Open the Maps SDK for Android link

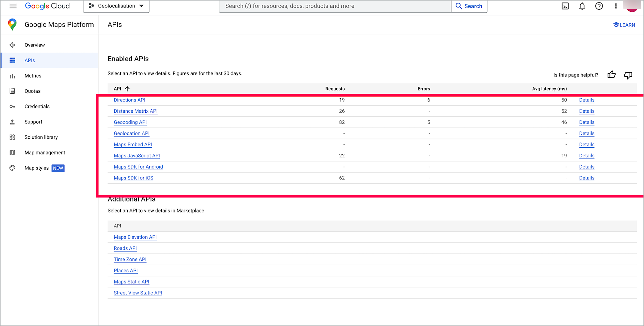(138, 167)
